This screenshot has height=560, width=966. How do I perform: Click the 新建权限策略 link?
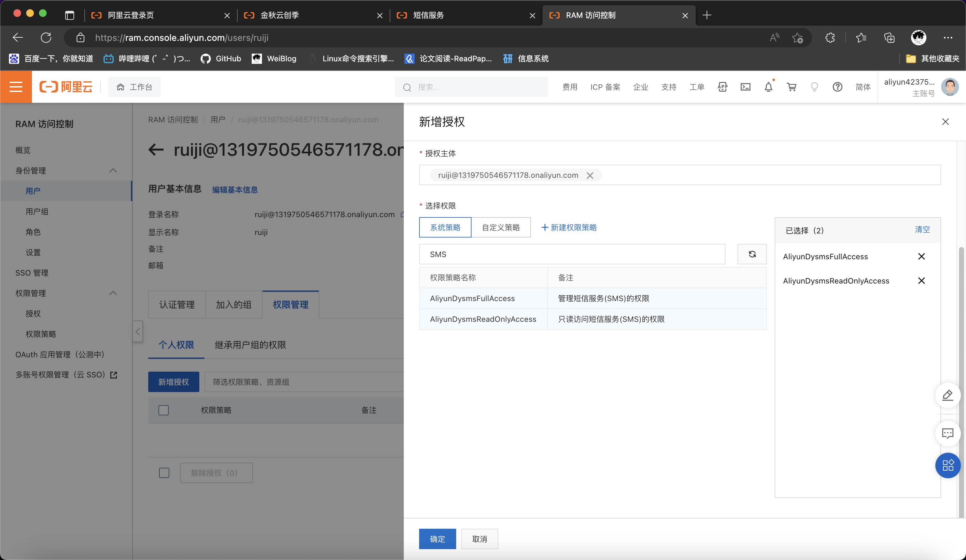click(x=569, y=228)
